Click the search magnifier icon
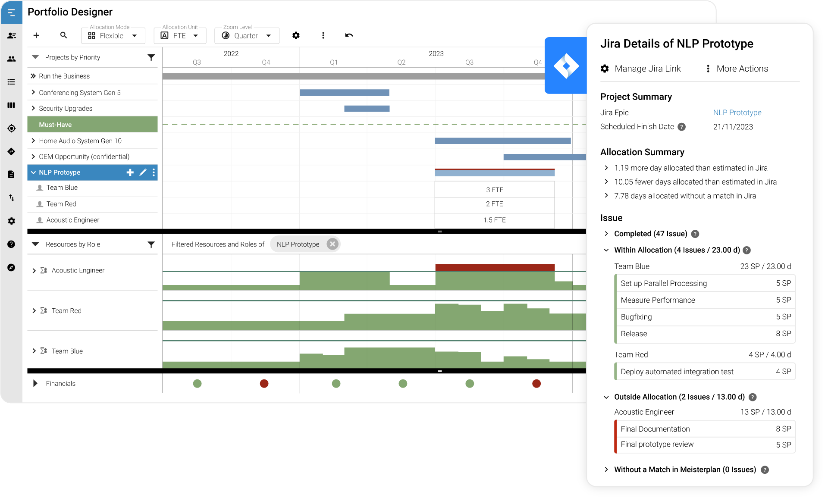Viewport: 828px width, 504px height. click(x=63, y=35)
